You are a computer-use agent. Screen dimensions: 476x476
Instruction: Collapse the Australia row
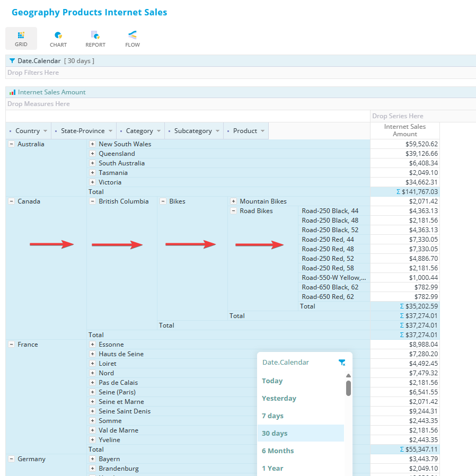[11, 144]
